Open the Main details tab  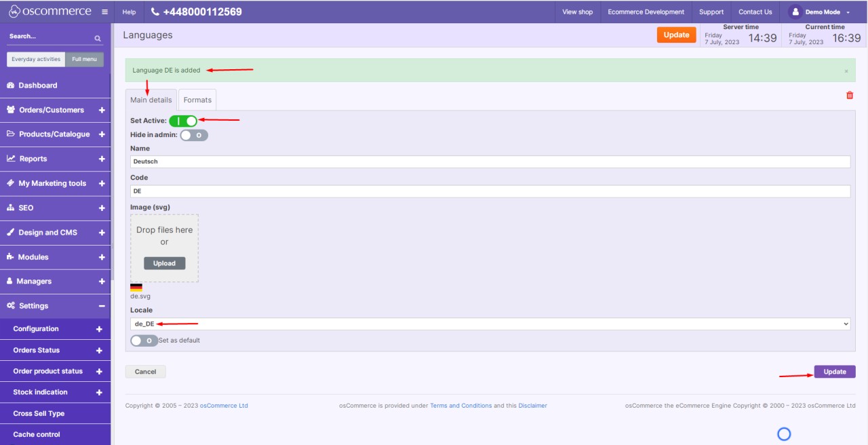pos(151,100)
